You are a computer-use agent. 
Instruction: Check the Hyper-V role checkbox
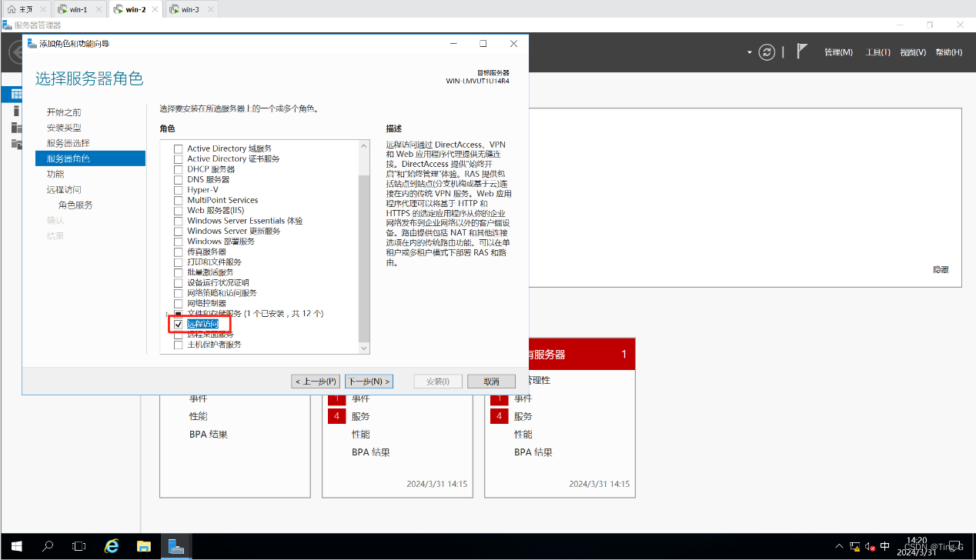(x=179, y=190)
